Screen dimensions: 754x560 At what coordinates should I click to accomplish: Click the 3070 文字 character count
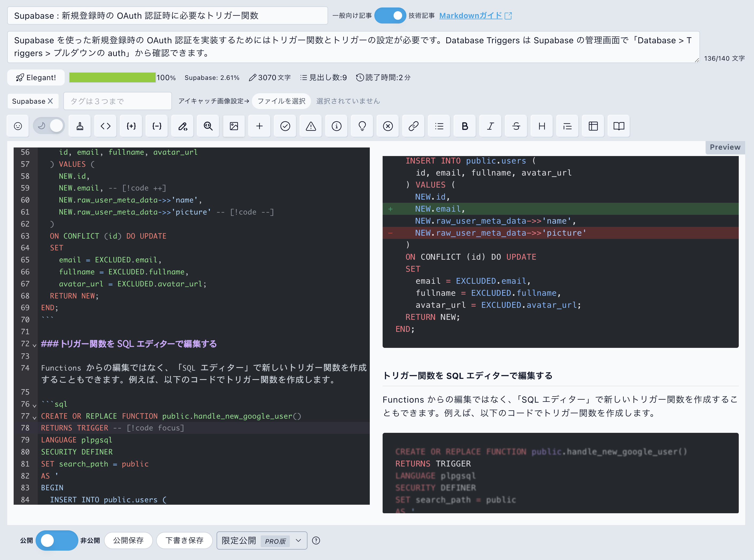point(270,78)
